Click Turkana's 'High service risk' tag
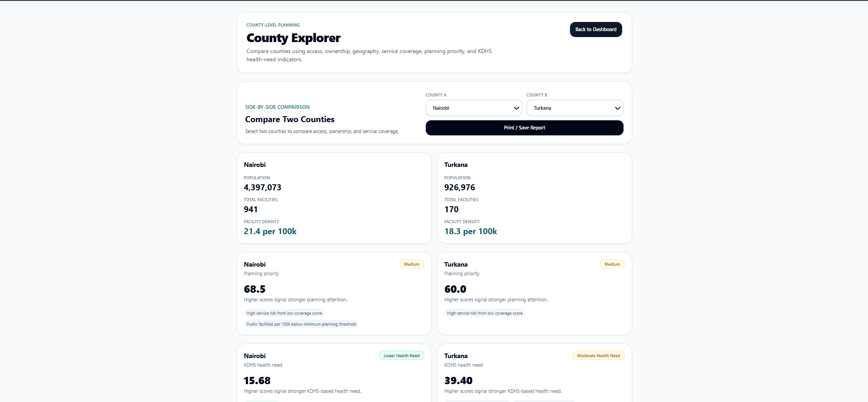 point(485,313)
